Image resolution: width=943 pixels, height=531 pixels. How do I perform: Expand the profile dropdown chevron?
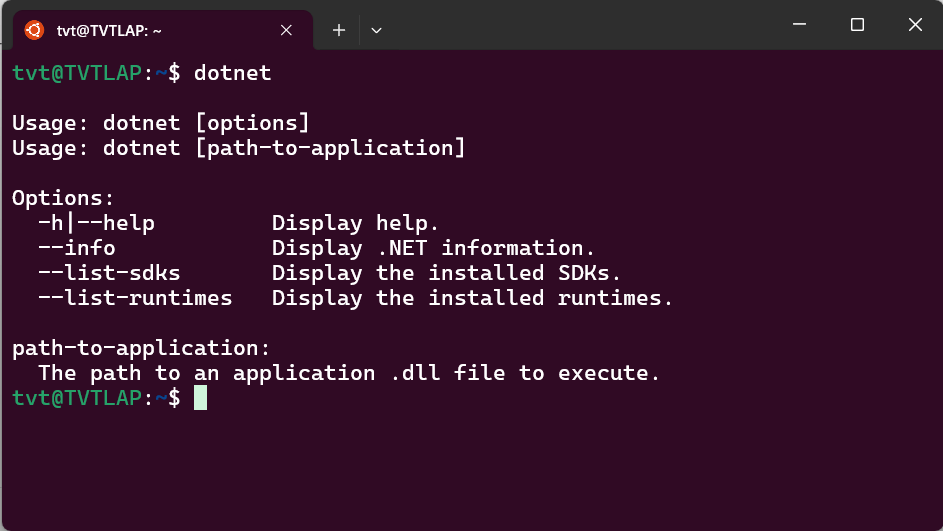pyautogui.click(x=376, y=30)
